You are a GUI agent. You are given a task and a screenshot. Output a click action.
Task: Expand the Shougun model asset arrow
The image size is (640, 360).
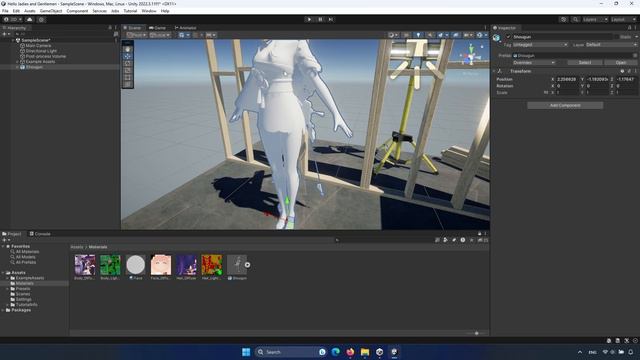pyautogui.click(x=247, y=265)
